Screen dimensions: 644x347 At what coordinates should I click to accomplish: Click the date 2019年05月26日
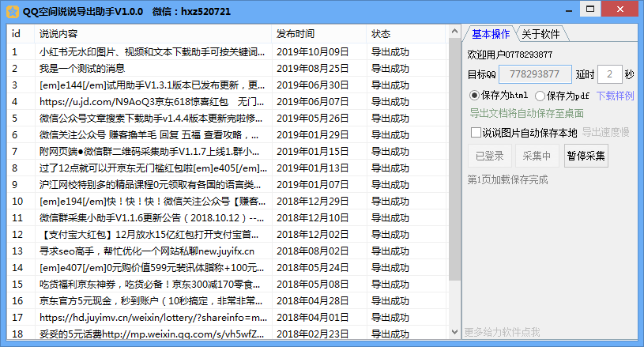coord(313,119)
